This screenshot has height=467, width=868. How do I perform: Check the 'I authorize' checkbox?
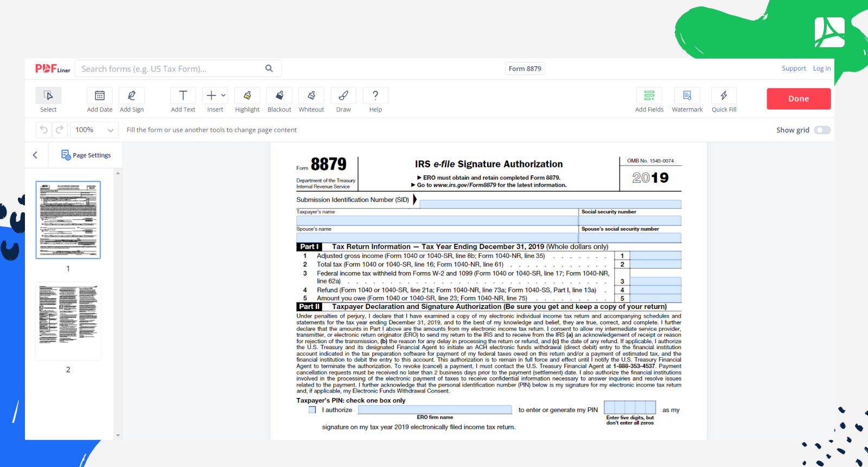(312, 410)
